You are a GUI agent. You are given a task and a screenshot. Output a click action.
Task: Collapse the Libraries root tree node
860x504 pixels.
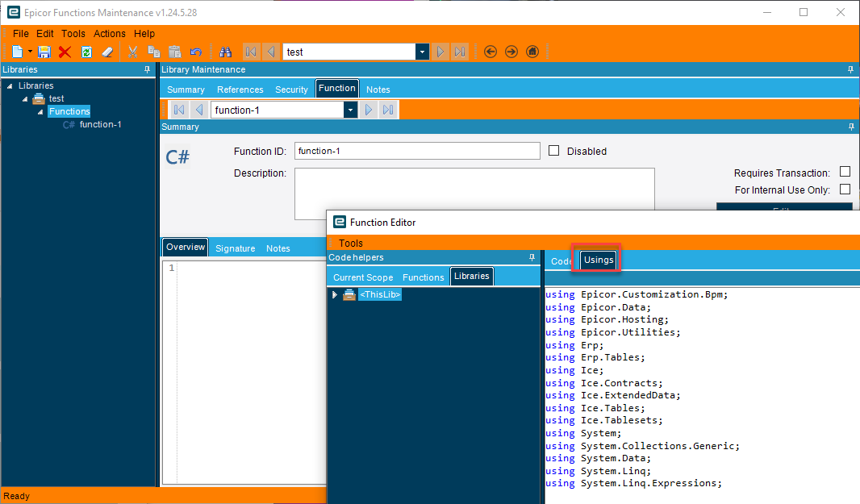coord(10,86)
